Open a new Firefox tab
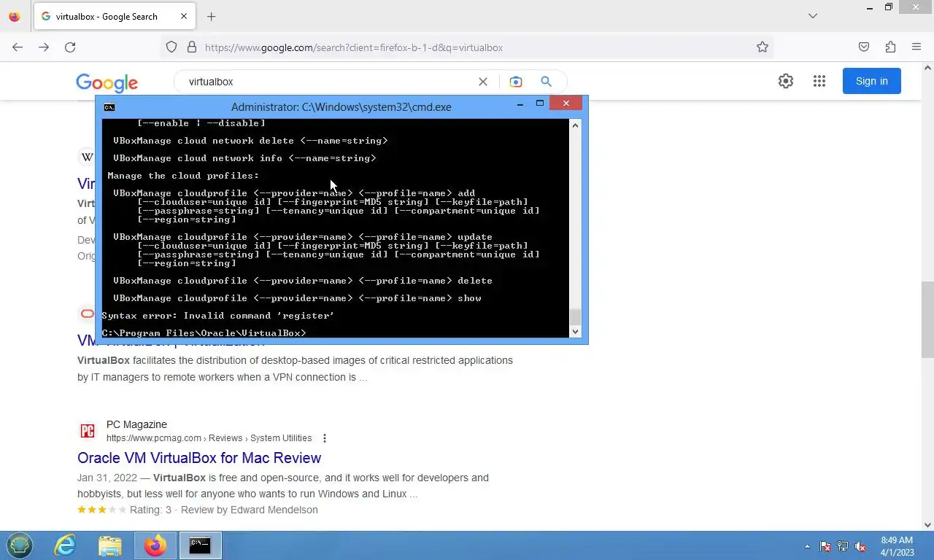This screenshot has width=934, height=560. [212, 16]
